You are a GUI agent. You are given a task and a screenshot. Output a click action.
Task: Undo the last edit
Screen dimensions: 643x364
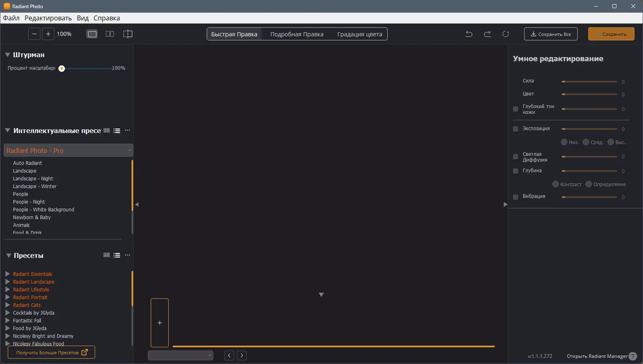click(x=469, y=34)
